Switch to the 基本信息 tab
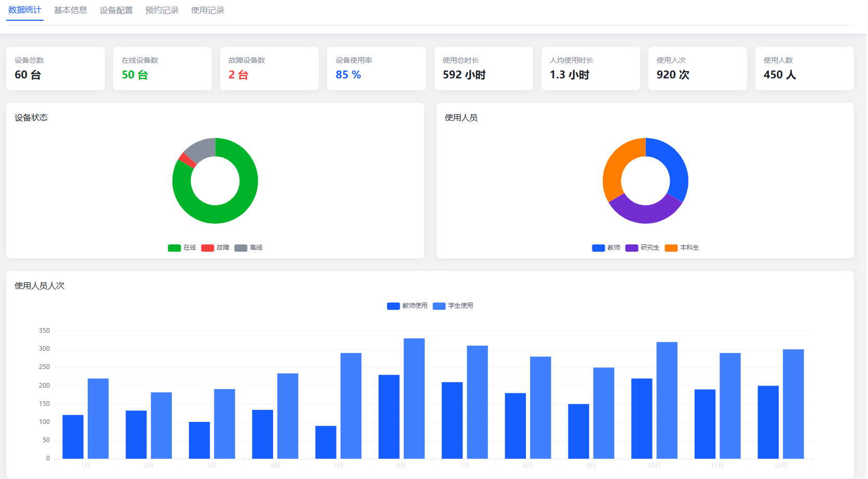 [x=71, y=10]
